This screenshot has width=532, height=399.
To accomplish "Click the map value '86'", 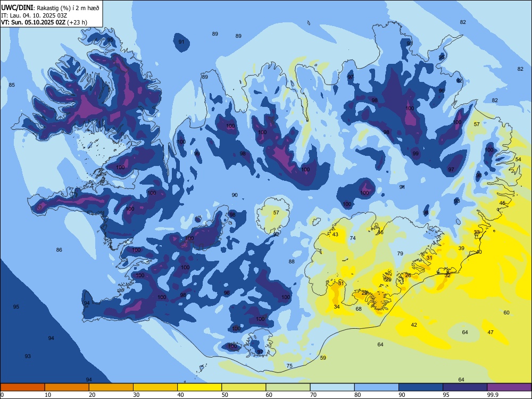I will pyautogui.click(x=59, y=250).
